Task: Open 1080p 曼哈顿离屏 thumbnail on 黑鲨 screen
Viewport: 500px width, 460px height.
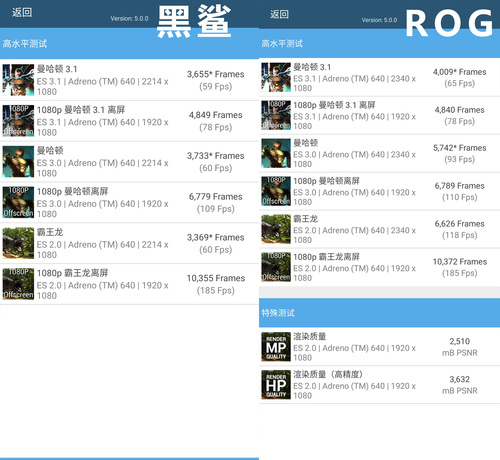Action: pos(18,202)
